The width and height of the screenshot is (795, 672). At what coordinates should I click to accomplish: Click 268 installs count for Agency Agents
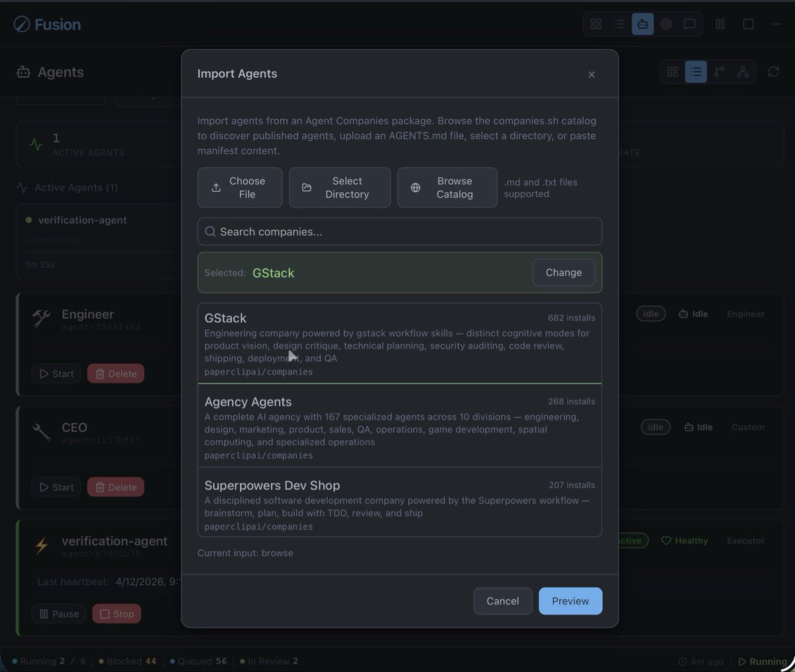[571, 402]
